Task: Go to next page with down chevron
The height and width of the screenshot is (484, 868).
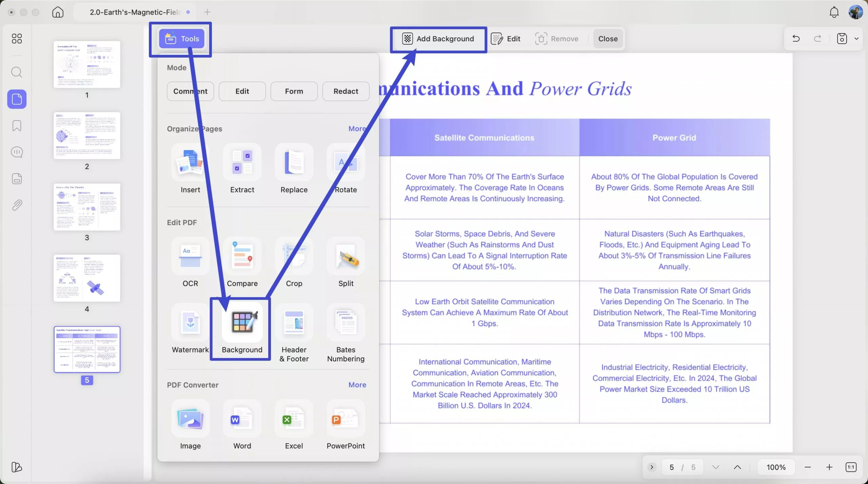Action: [x=716, y=467]
